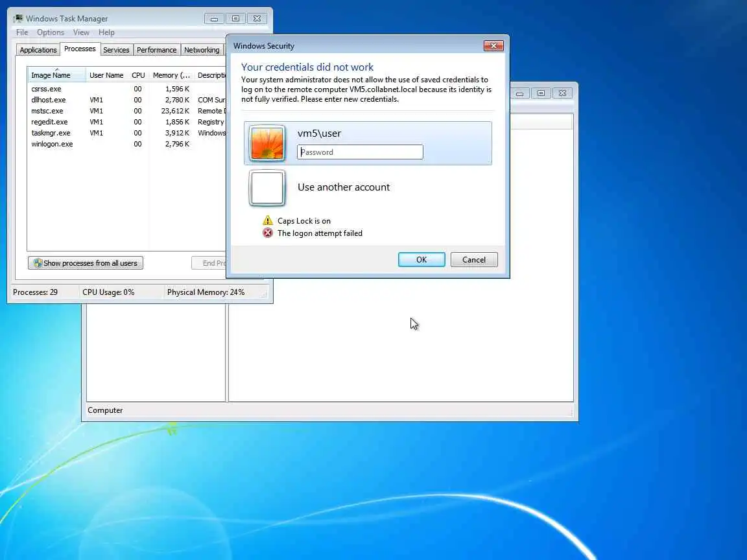Select the Use another account tile

tap(368, 187)
